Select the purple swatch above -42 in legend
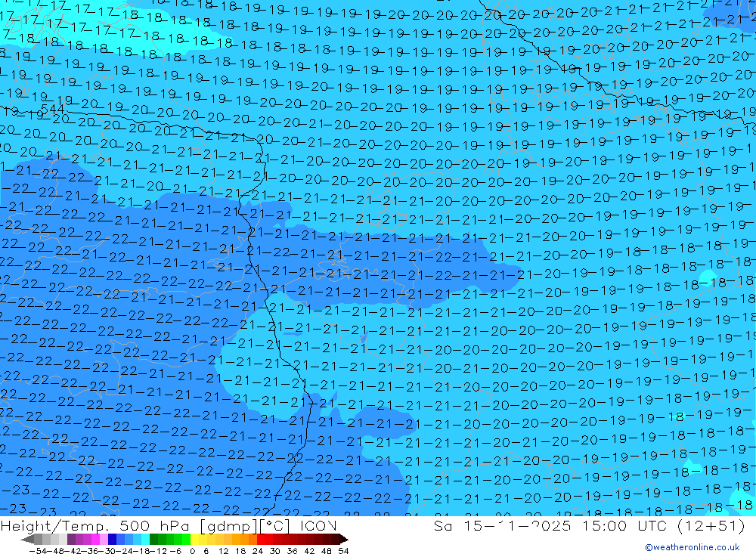Screen dimensions: 756x554 coord(71,539)
